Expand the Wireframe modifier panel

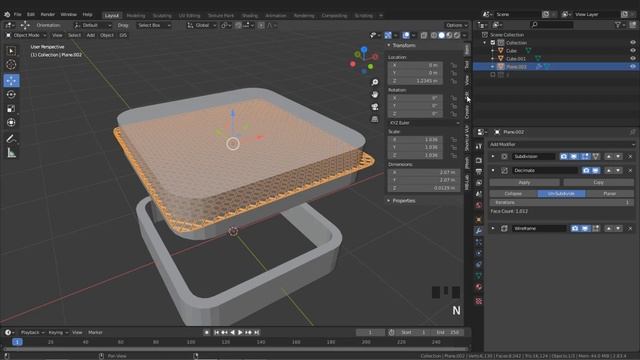(493, 229)
